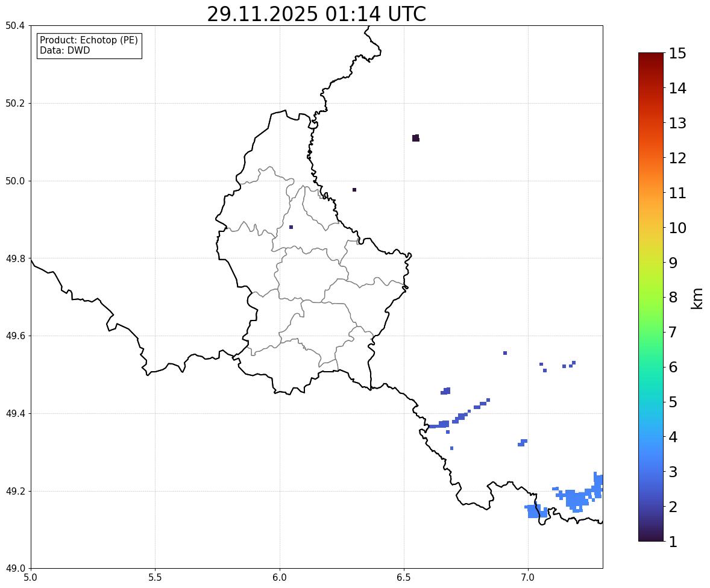Click the dark echo pixel block near 50.1°N
The image size is (710, 588).
(x=416, y=138)
